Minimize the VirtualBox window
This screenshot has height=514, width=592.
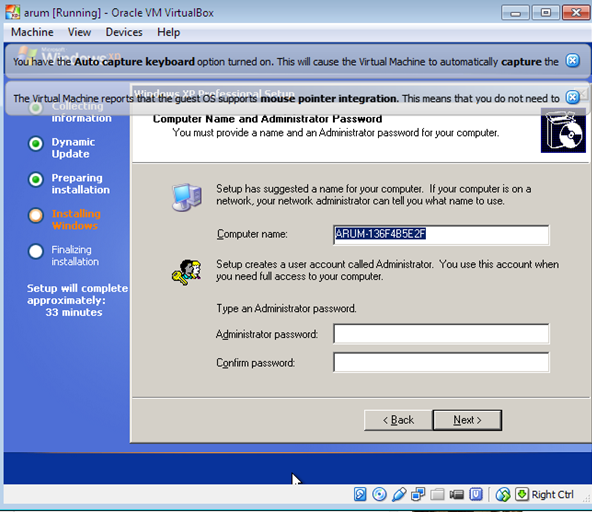515,13
